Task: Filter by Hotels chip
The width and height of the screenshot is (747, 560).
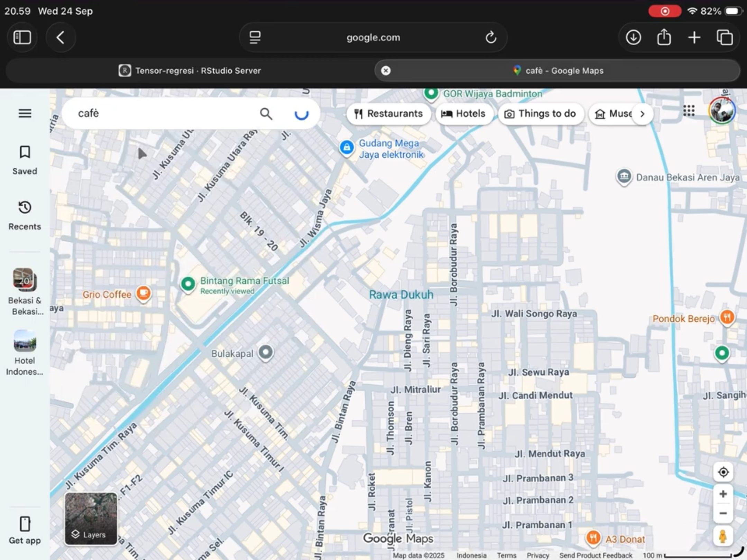Action: tap(464, 114)
